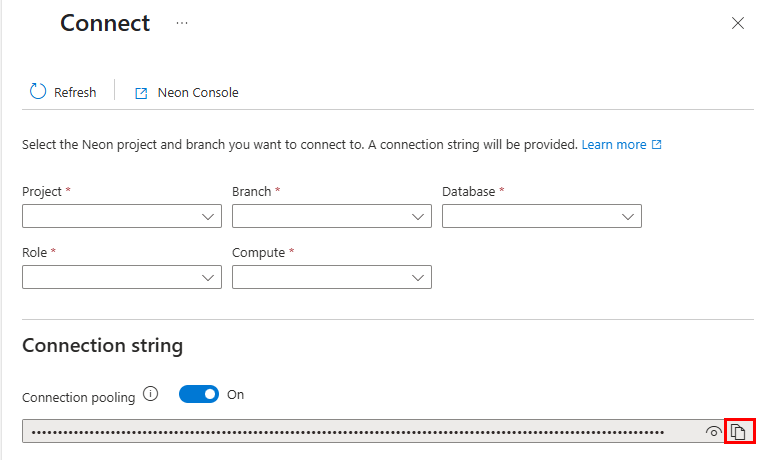
Task: Open the Compute dropdown
Action: 332,277
